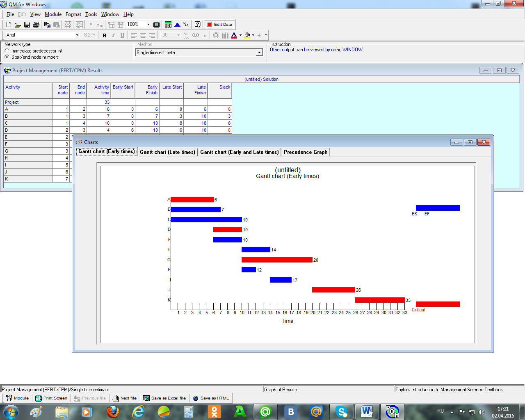Print using the printer icon
525x420 pixels.
click(36, 25)
